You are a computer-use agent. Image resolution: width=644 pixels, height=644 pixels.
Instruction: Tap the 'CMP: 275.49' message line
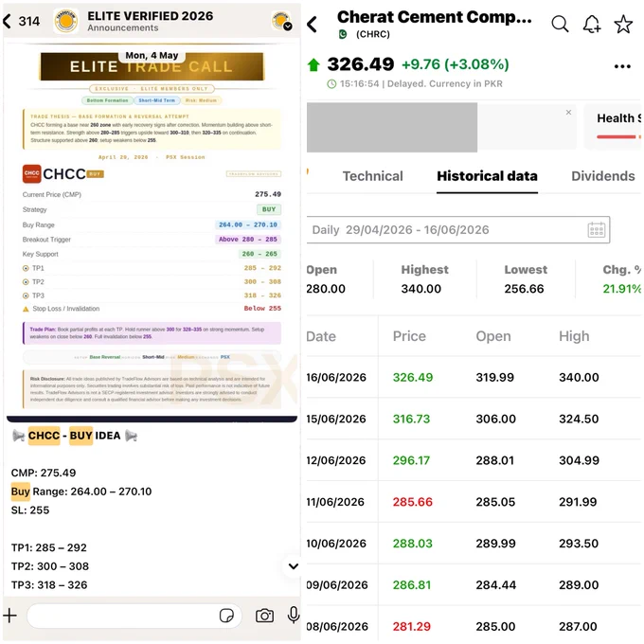[44, 473]
